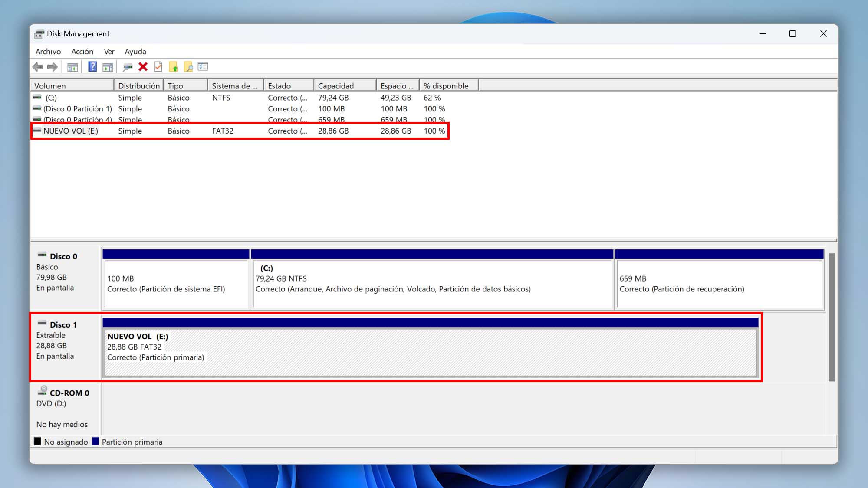Click the Disco 0 Básico disk label
The width and height of the screenshot is (868, 488).
(x=66, y=278)
